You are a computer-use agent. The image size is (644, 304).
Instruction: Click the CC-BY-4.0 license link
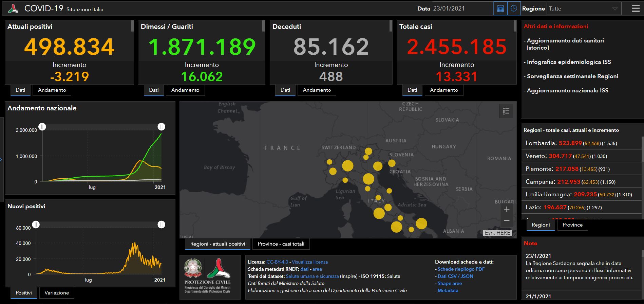pos(277,262)
